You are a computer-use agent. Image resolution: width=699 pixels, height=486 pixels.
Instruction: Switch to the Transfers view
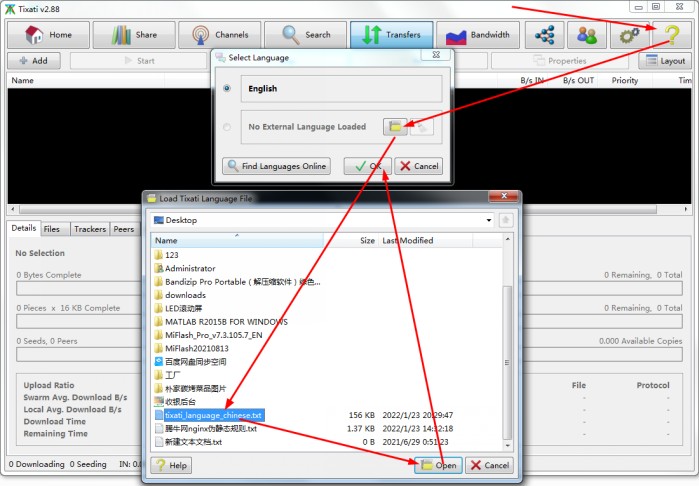tap(391, 35)
